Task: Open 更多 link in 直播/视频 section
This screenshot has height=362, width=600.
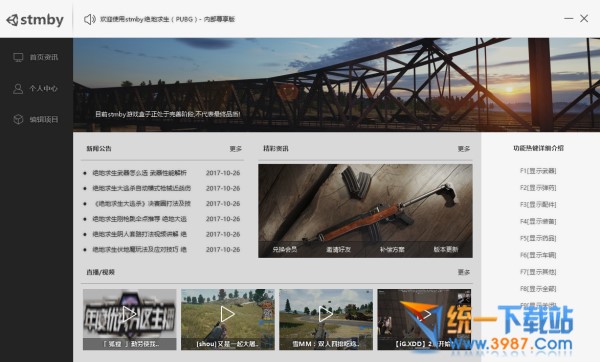Action: click(464, 272)
